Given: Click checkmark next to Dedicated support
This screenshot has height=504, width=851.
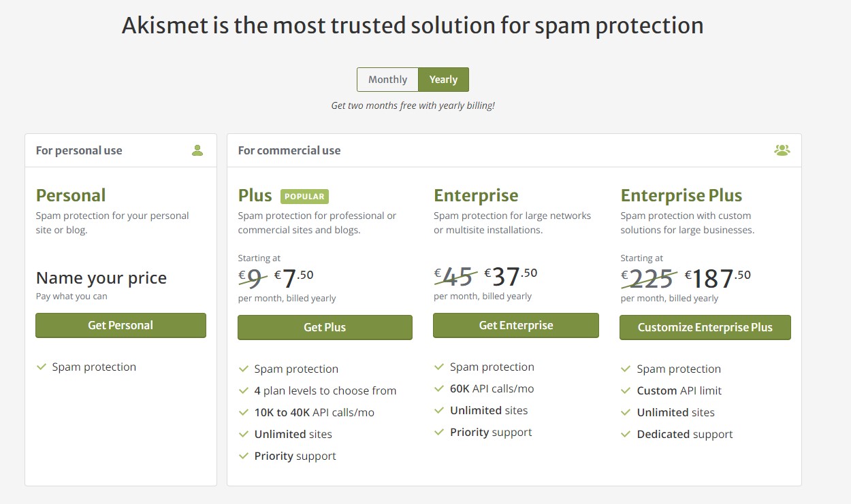Looking at the screenshot, I should coord(626,434).
